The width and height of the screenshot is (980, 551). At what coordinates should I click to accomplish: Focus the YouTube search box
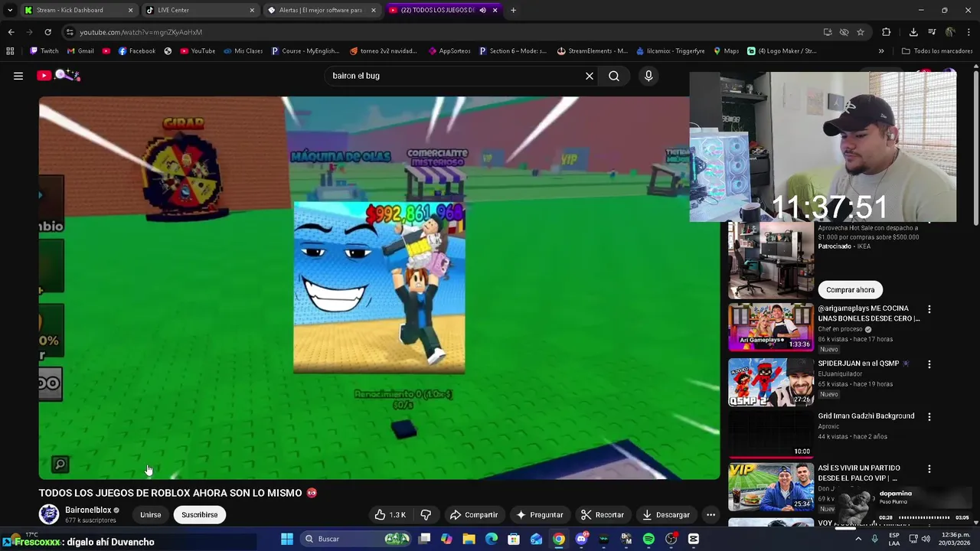452,76
